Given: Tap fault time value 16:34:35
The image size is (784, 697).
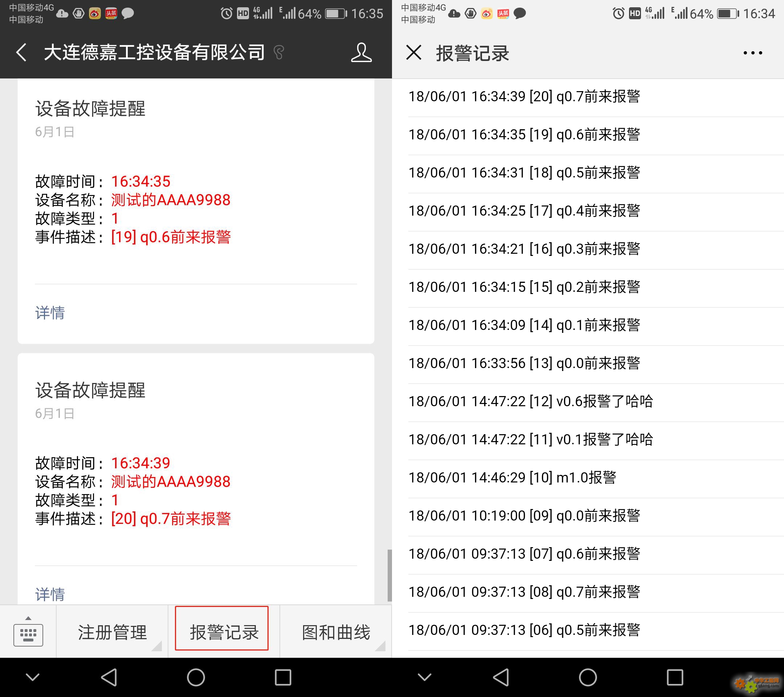Looking at the screenshot, I should click(x=140, y=182).
